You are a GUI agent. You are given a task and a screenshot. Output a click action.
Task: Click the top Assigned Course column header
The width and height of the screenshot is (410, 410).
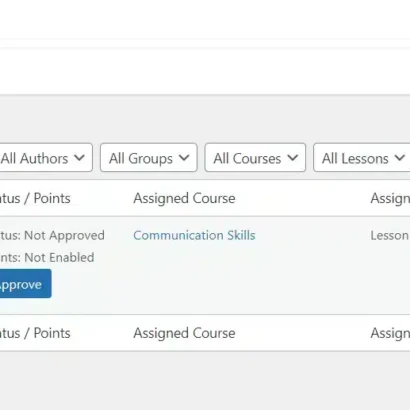pos(184,198)
